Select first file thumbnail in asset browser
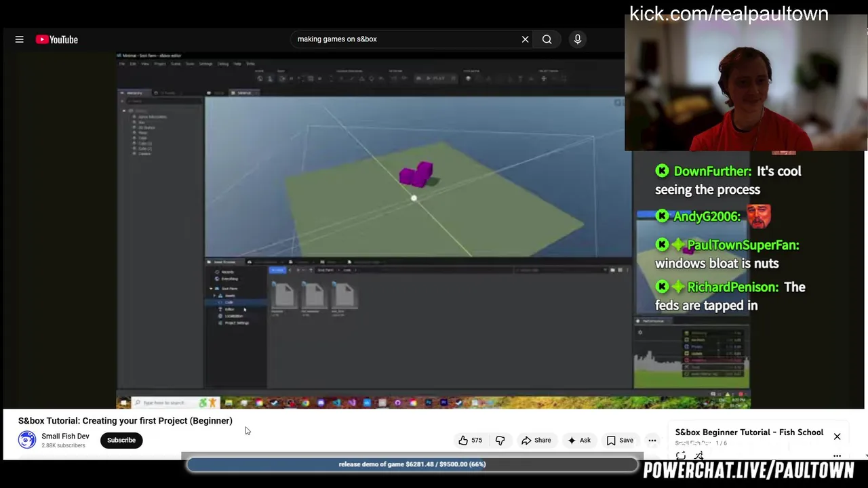 coord(284,296)
